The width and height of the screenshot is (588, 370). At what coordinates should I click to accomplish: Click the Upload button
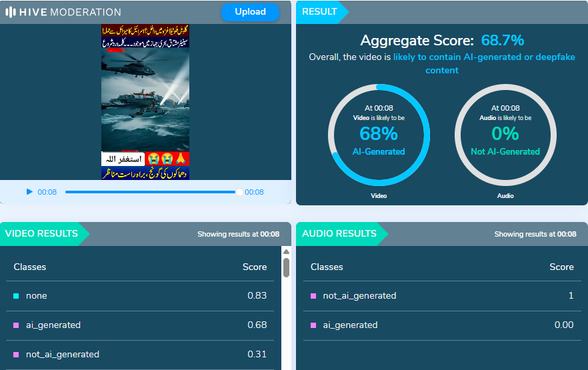click(x=250, y=12)
